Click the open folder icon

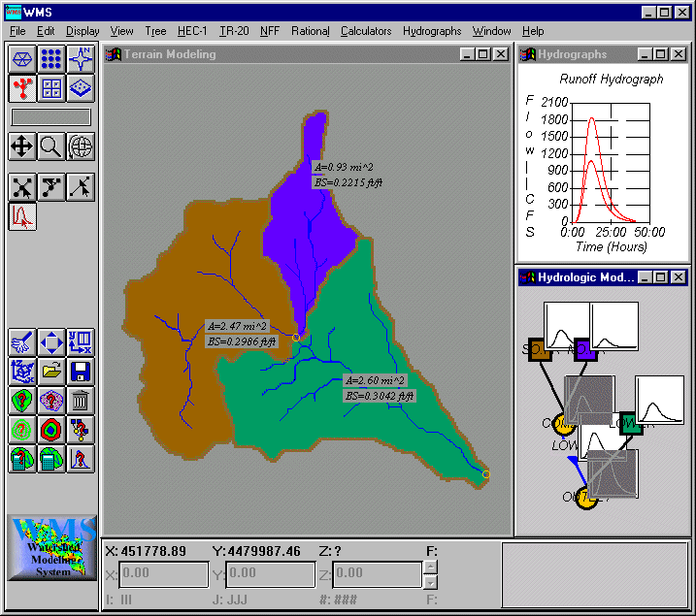tap(51, 371)
